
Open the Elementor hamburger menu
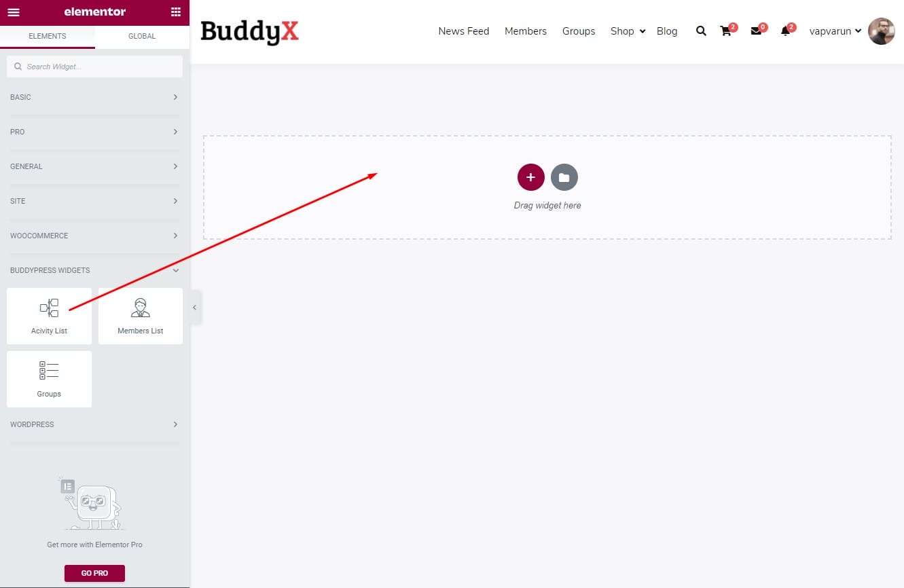pyautogui.click(x=14, y=12)
